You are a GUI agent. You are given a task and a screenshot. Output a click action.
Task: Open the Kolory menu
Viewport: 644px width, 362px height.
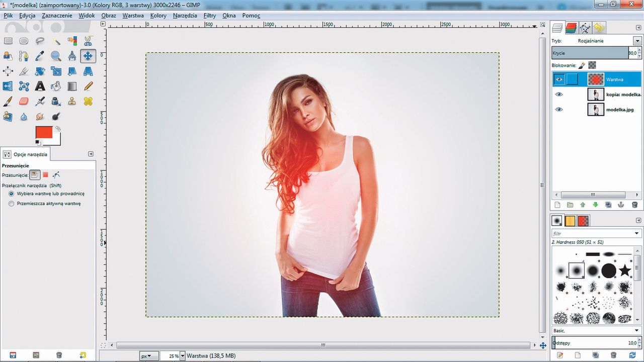(158, 16)
